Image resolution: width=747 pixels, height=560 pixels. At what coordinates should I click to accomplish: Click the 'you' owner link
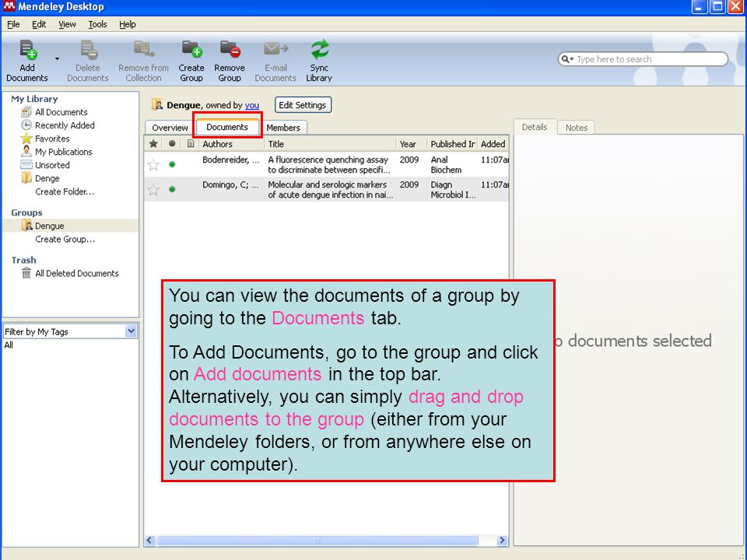252,105
